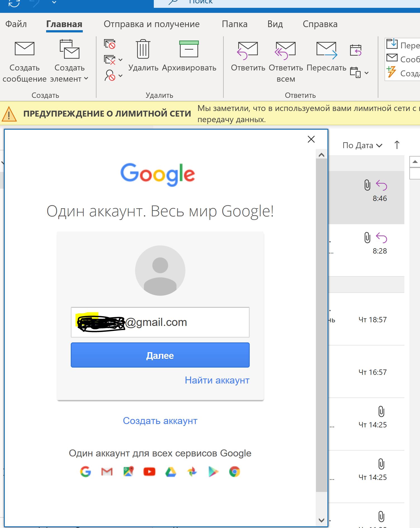Click the Google Maps service icon
Viewport: 420px width, 528px height.
(x=128, y=472)
